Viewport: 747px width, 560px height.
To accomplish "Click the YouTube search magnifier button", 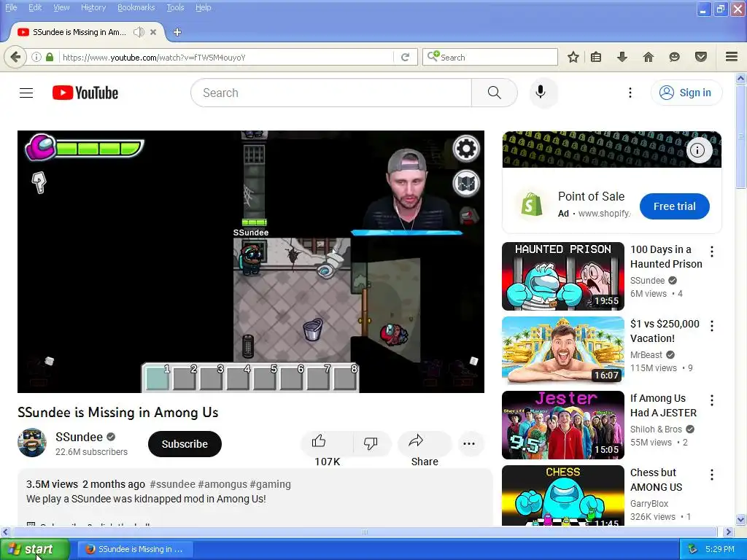I will tap(494, 93).
